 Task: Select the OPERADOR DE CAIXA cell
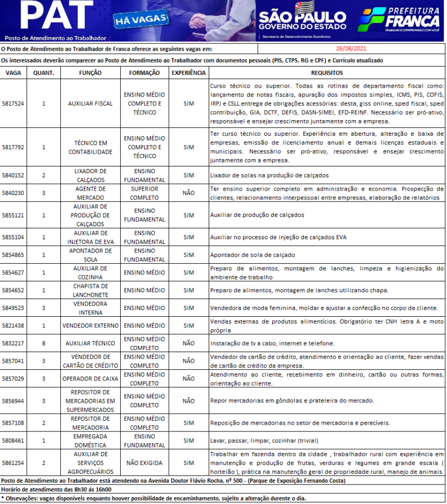[91, 379]
